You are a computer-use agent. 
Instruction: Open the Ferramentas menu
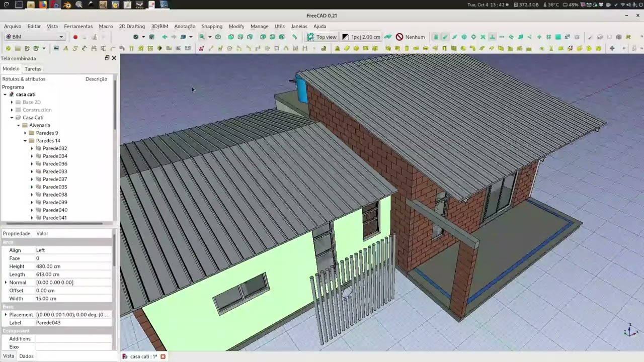(x=78, y=26)
